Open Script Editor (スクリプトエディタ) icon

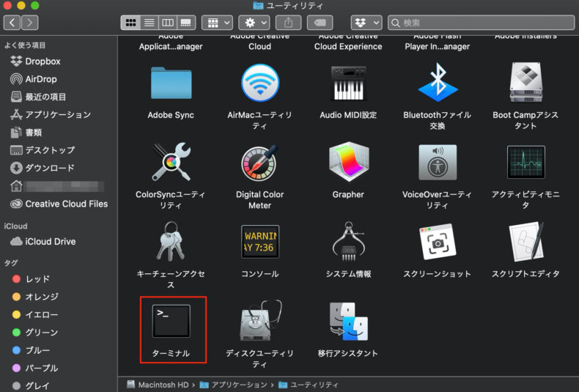525,242
